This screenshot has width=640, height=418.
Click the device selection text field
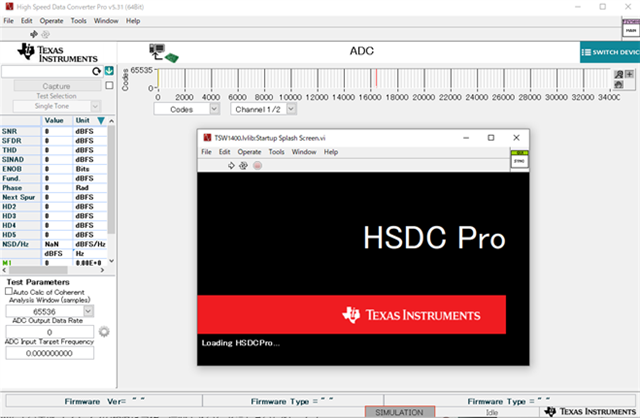click(46, 71)
